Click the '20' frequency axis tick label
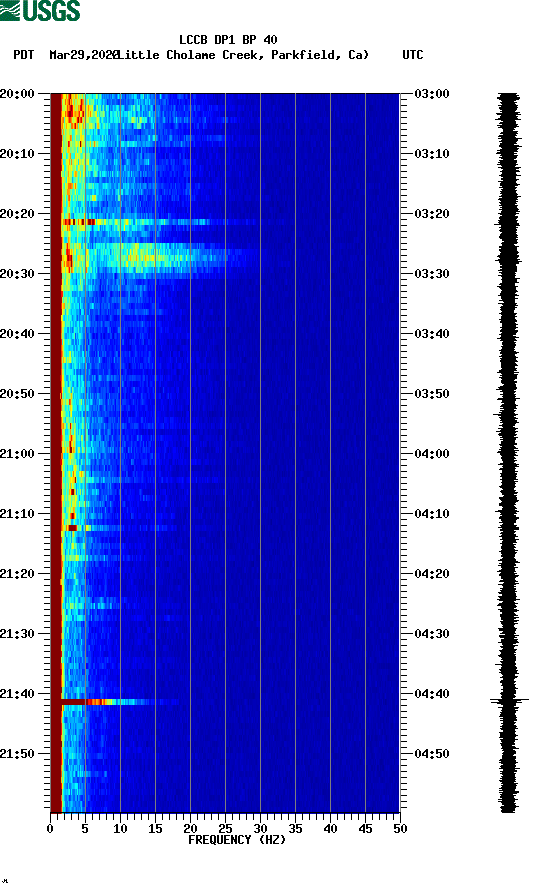Image resolution: width=552 pixels, height=892 pixels. point(190,829)
